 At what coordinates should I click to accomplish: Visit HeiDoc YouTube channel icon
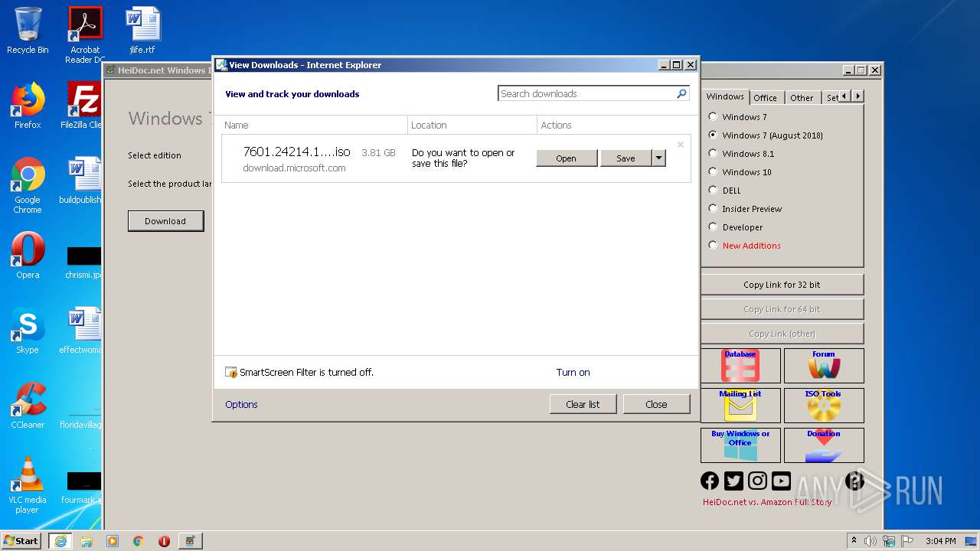pyautogui.click(x=781, y=481)
